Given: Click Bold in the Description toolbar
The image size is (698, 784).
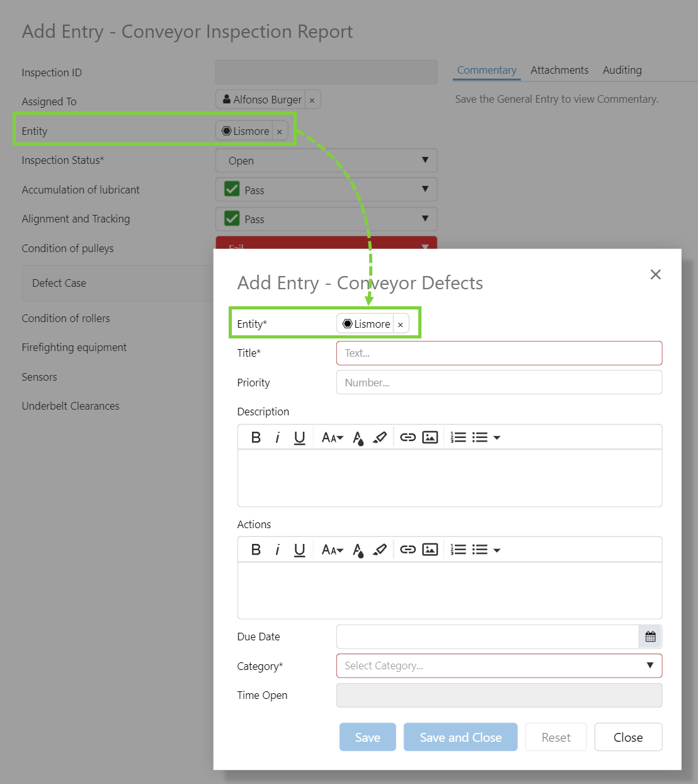Looking at the screenshot, I should [x=256, y=437].
